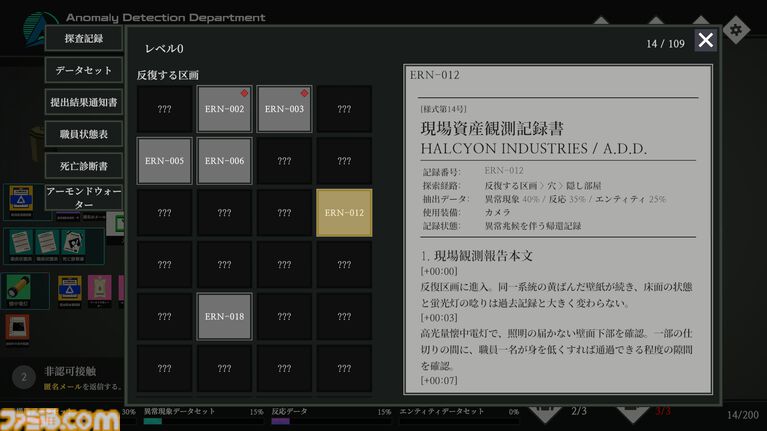Image resolution: width=767 pixels, height=431 pixels.
Task: Select the highlighted ERN-012 record tile
Action: click(344, 213)
